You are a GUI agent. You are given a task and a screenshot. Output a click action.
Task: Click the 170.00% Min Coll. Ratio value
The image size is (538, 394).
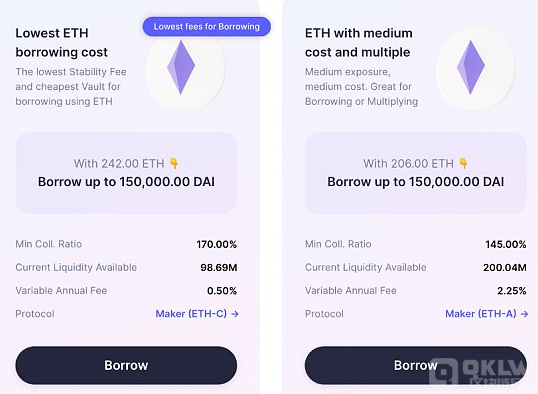point(217,244)
